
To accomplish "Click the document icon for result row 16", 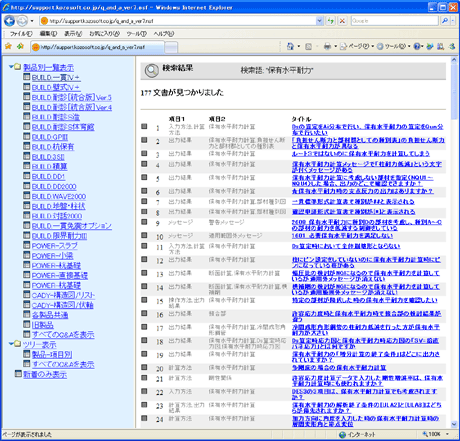I will 144,313.
